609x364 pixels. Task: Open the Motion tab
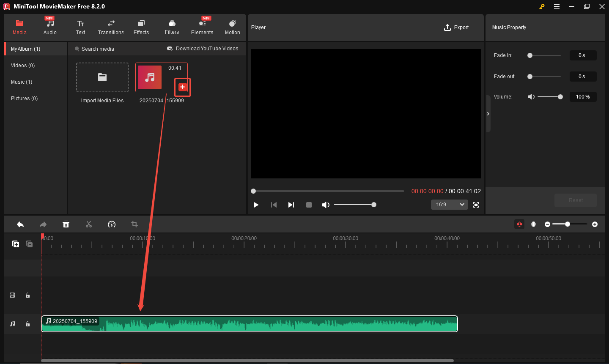(x=232, y=27)
